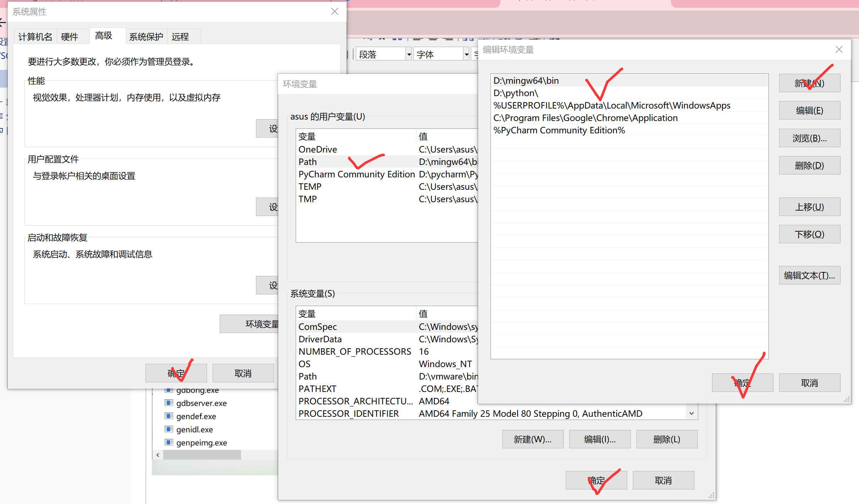Switch to the 系统保护 tab
Screen dimensions: 859x504
(146, 37)
